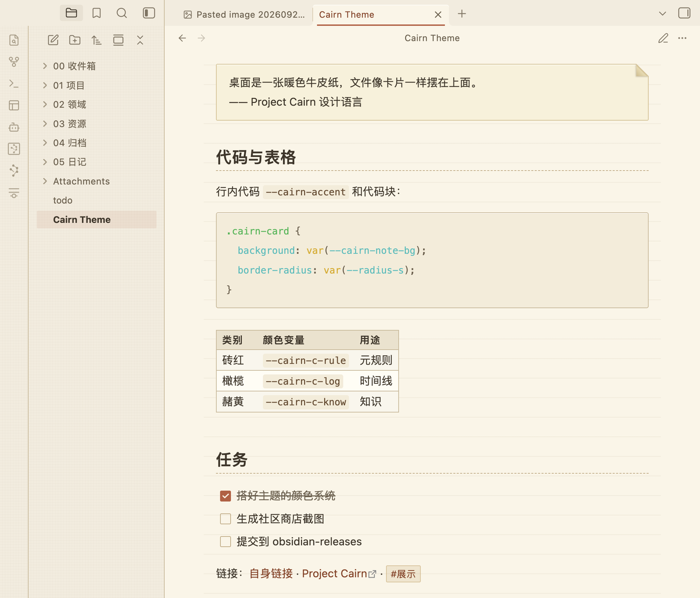The image size is (700, 598).
Task: Click the 代码与表格 heading
Action: pos(256,157)
